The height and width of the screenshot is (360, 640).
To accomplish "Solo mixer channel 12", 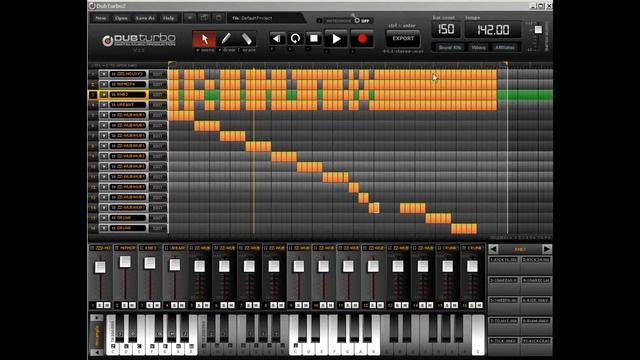I will [373, 305].
